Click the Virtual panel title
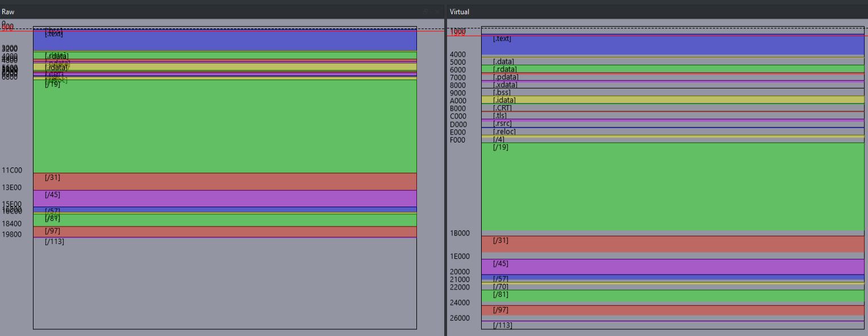The height and width of the screenshot is (336, 868). (x=459, y=12)
